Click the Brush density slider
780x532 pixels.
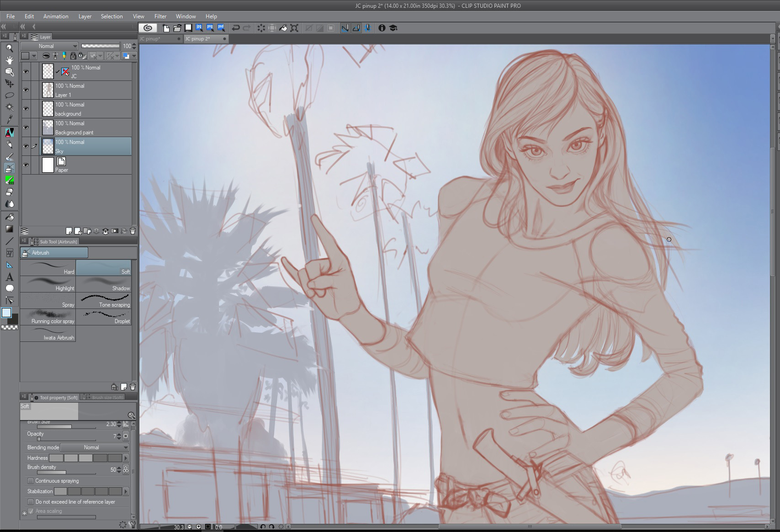point(66,473)
